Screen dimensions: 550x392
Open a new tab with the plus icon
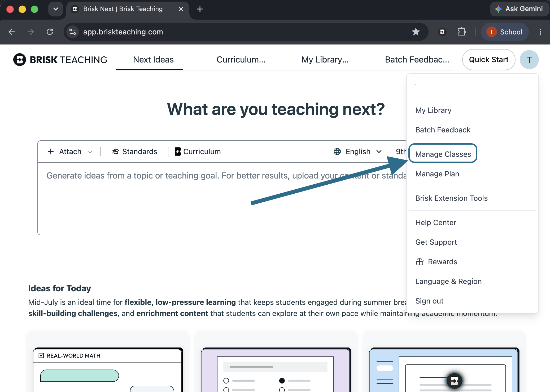tap(200, 9)
